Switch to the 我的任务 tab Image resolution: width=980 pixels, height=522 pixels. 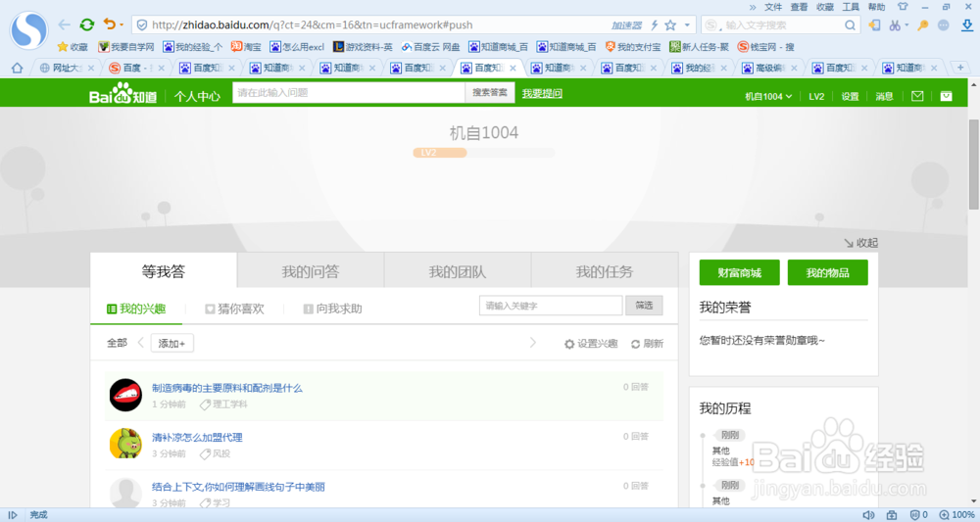pyautogui.click(x=605, y=271)
